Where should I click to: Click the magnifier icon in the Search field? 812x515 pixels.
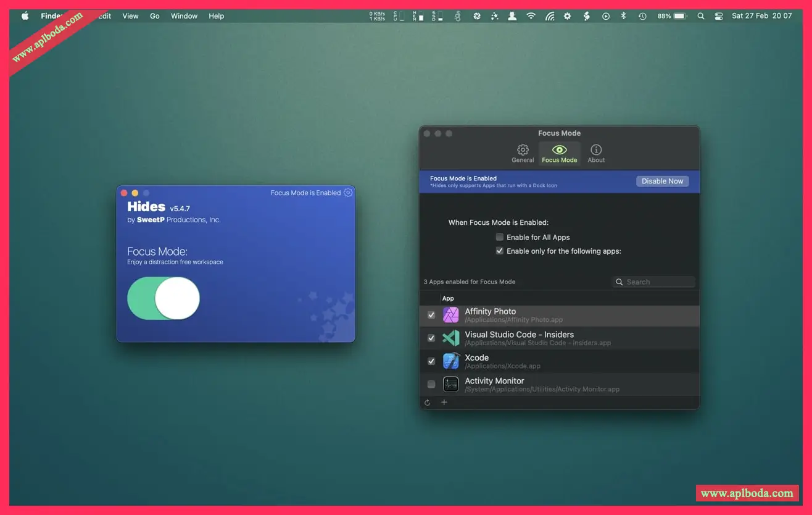[619, 282]
